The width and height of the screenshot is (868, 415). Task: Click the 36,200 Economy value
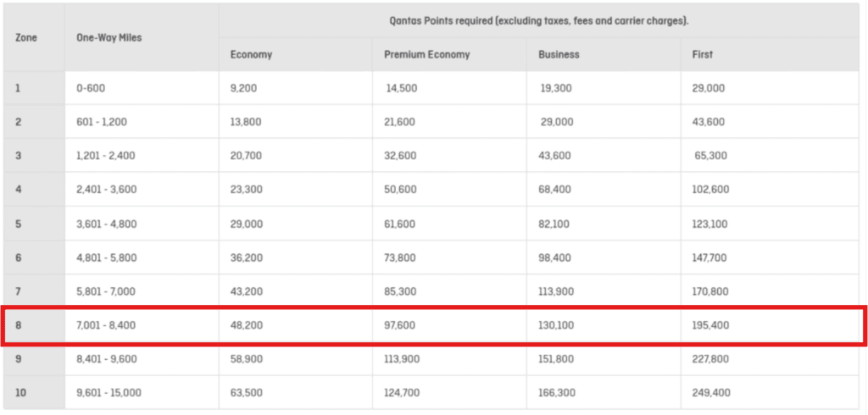click(x=246, y=257)
